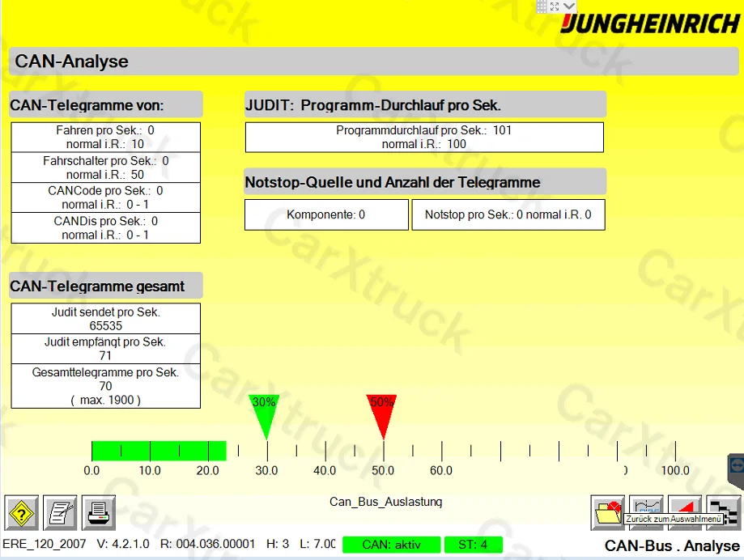
Task: Click 'JUDIT: Programm-Durchlauf pro Sek.' header
Action: coord(425,104)
